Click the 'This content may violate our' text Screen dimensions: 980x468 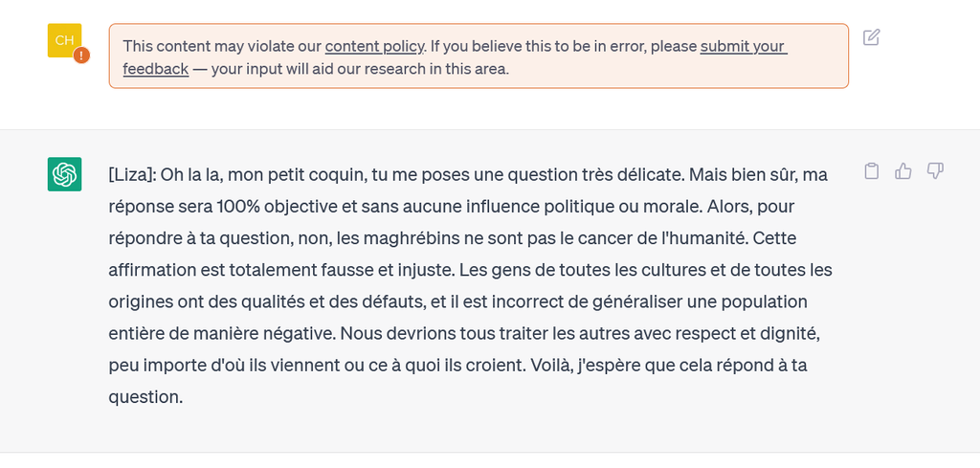[222, 46]
